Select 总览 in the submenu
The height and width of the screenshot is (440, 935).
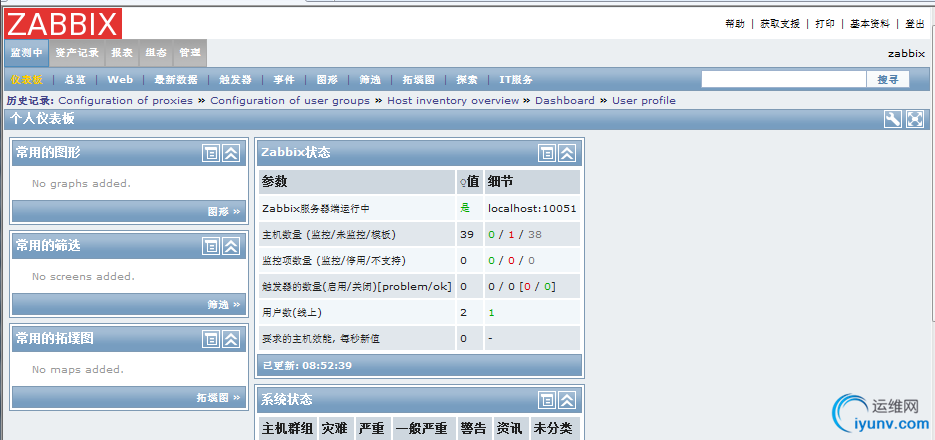(x=75, y=80)
